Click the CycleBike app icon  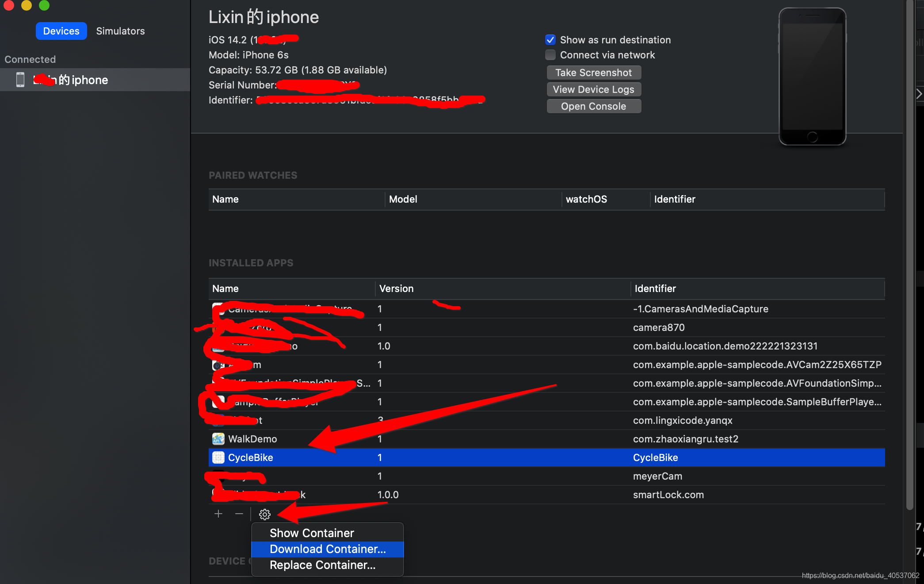218,457
